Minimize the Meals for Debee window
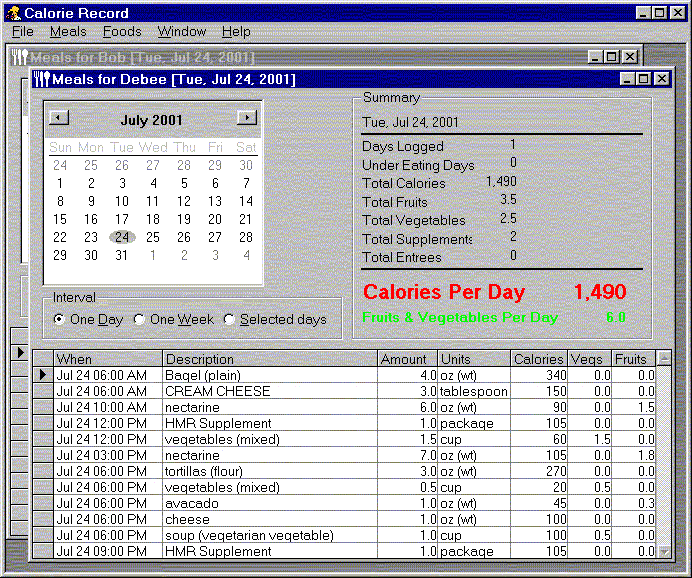Image resolution: width=692 pixels, height=578 pixels. 627,79
